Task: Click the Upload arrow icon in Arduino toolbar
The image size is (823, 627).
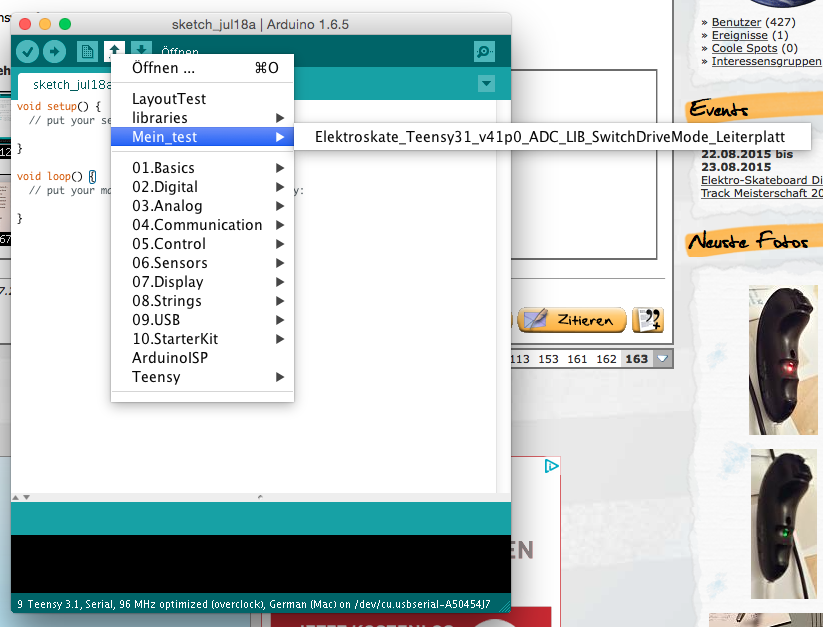Action: (55, 51)
